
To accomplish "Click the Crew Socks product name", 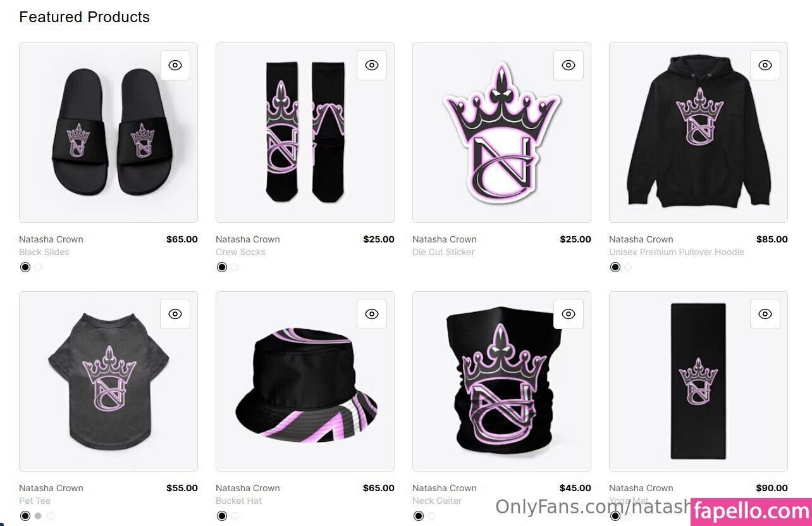I will [x=240, y=252].
